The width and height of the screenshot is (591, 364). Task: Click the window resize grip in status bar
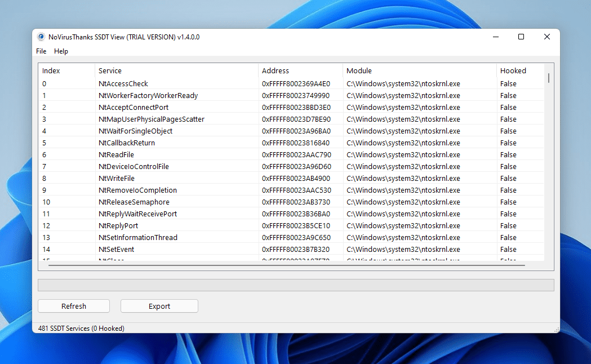(x=556, y=329)
